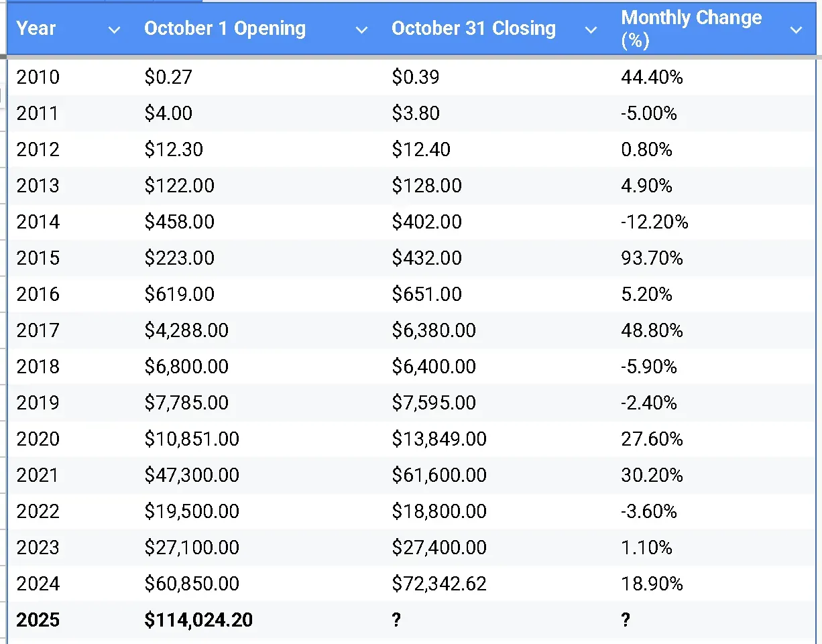
Task: Click the $61,600.00 closing price cell
Action: coord(439,475)
